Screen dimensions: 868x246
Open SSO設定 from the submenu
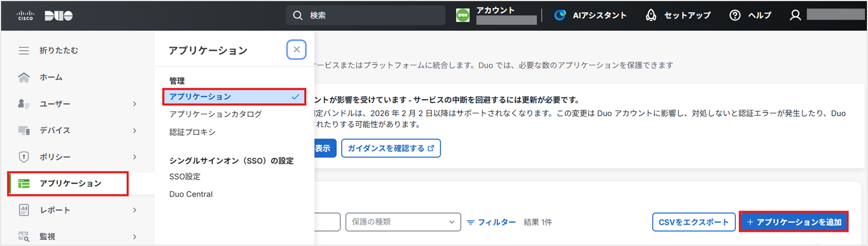pyautogui.click(x=185, y=176)
